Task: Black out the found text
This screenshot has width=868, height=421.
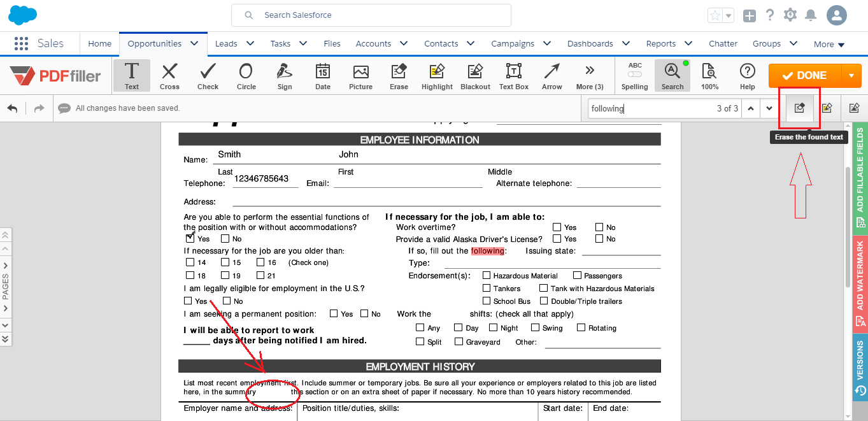Action: pyautogui.click(x=855, y=108)
